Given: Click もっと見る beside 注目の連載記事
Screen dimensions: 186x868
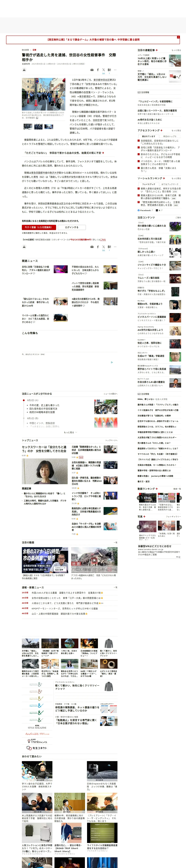Looking at the screenshot, I should [x=176, y=50].
